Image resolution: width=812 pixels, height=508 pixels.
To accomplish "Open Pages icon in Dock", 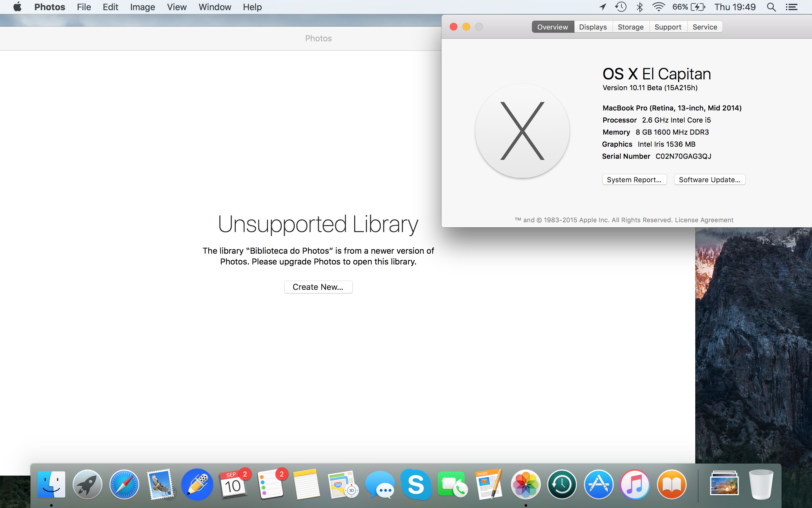I will click(x=489, y=485).
